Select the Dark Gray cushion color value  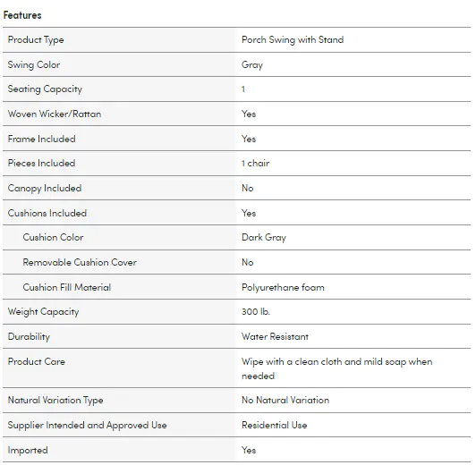coord(264,238)
